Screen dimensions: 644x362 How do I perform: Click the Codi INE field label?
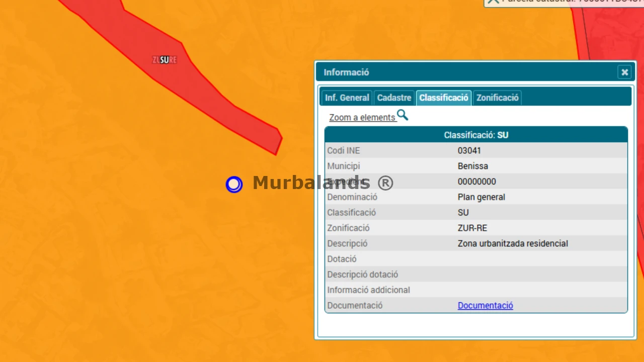pyautogui.click(x=344, y=150)
